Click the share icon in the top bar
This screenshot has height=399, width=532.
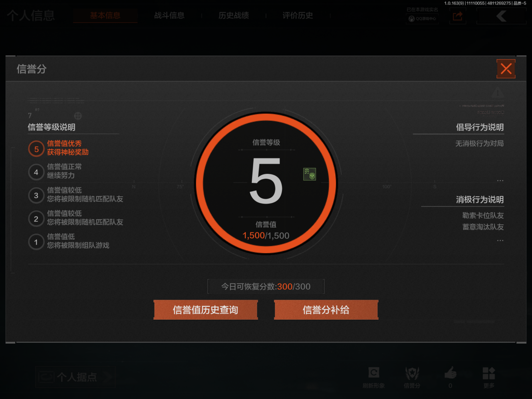pos(457,16)
